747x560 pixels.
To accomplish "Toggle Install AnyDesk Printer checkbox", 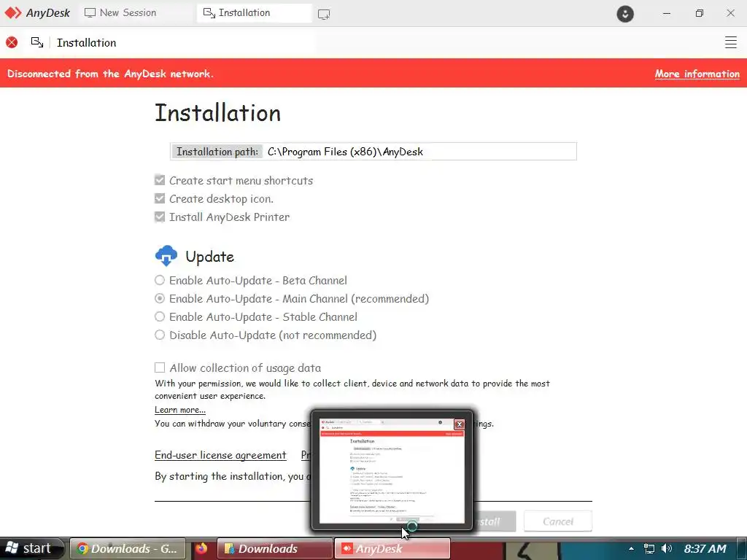I will tap(160, 217).
